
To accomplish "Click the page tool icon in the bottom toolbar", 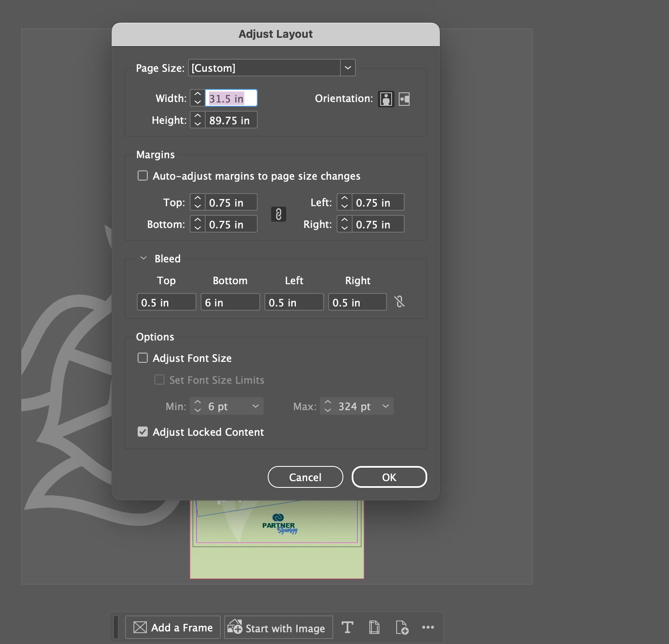I will (374, 627).
